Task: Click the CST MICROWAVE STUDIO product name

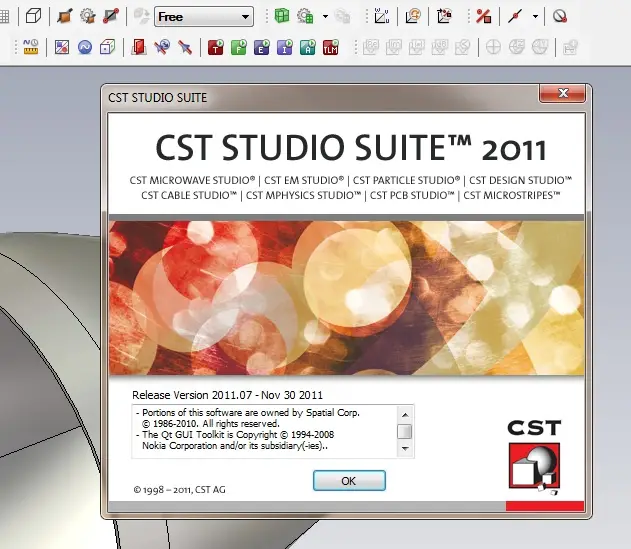Action: point(192,180)
